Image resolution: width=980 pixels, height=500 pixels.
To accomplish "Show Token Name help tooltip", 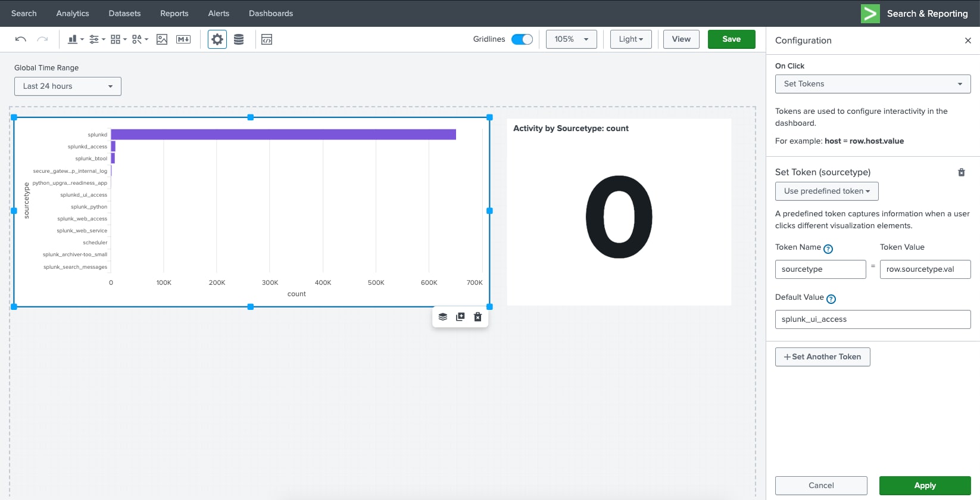I will click(x=828, y=249).
